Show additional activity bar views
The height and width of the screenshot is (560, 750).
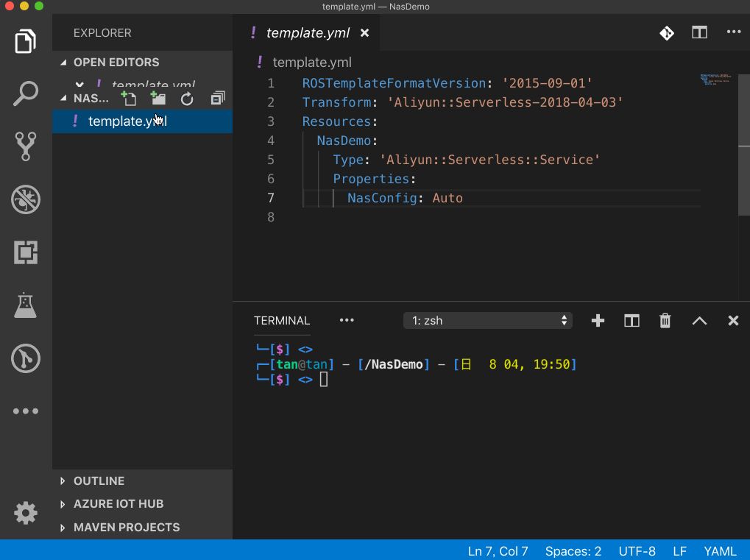pos(26,411)
